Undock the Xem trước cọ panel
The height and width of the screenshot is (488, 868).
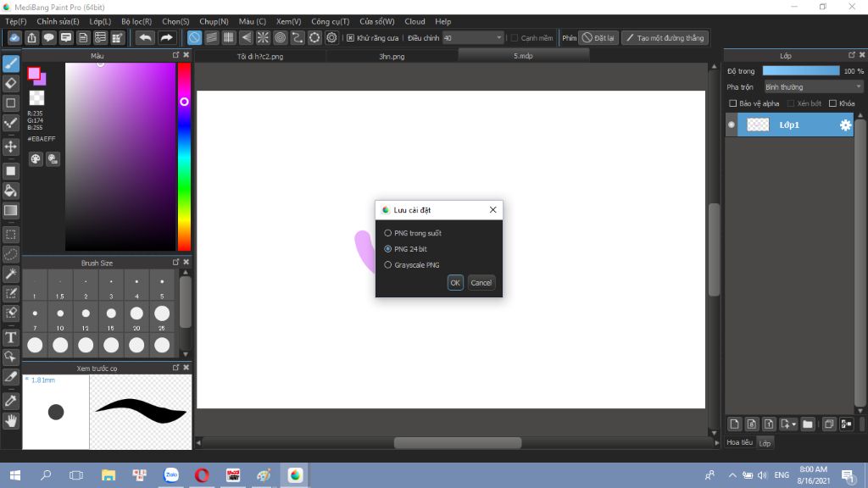pyautogui.click(x=176, y=368)
